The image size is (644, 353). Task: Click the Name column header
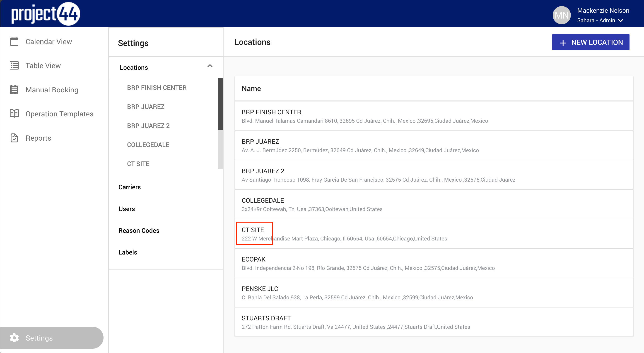tap(251, 89)
